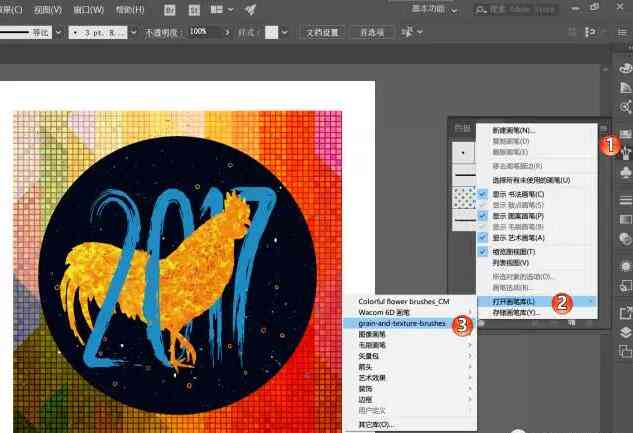
Task: Expand the 边框 borders submenu
Action: (x=470, y=400)
